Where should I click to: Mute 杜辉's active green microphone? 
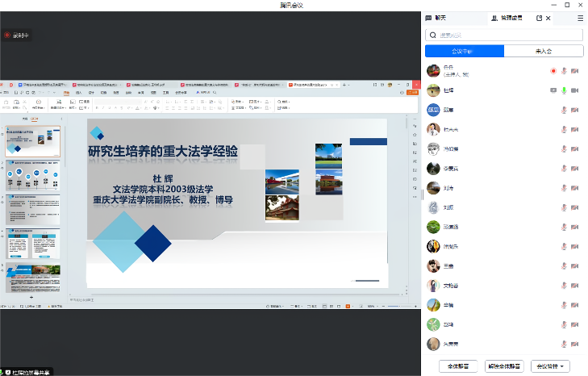click(x=565, y=90)
